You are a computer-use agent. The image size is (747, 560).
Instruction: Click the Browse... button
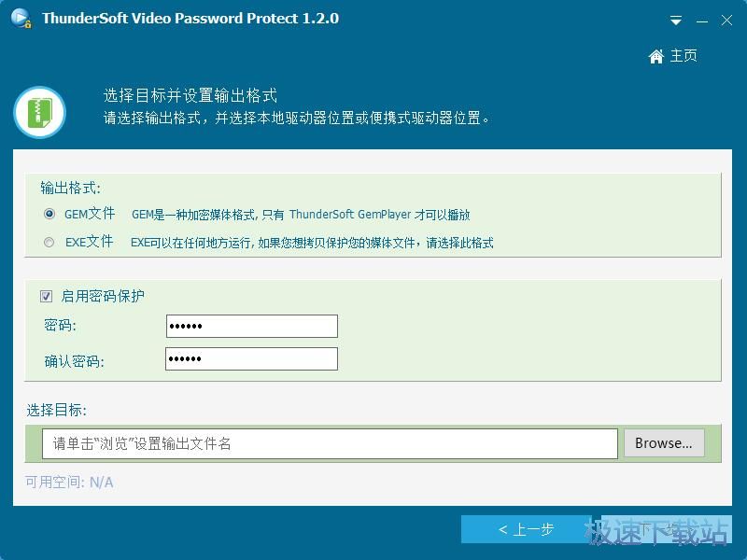pyautogui.click(x=664, y=443)
